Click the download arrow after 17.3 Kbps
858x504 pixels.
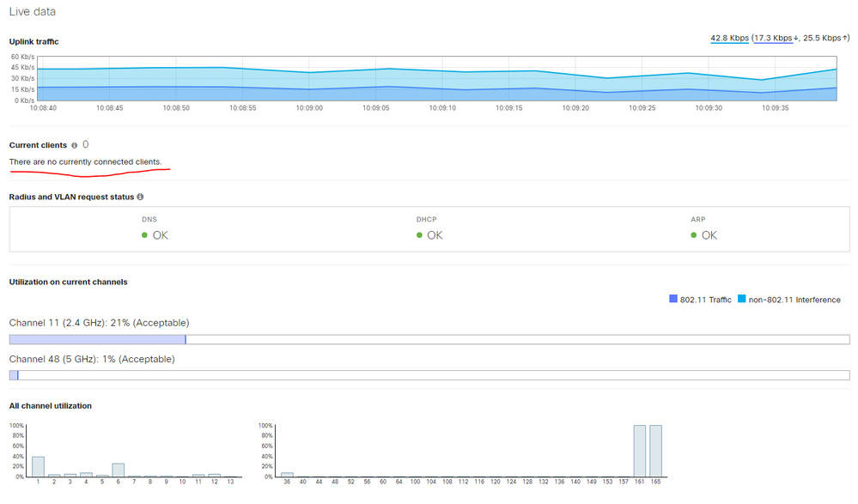(796, 39)
